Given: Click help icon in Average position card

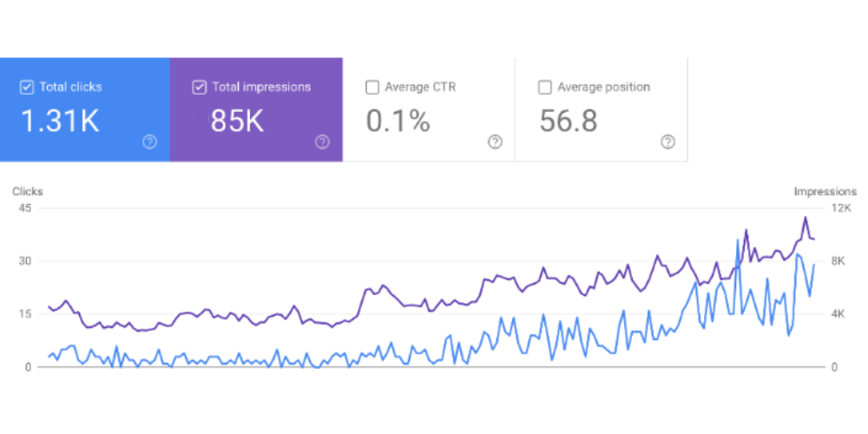Looking at the screenshot, I should (667, 142).
